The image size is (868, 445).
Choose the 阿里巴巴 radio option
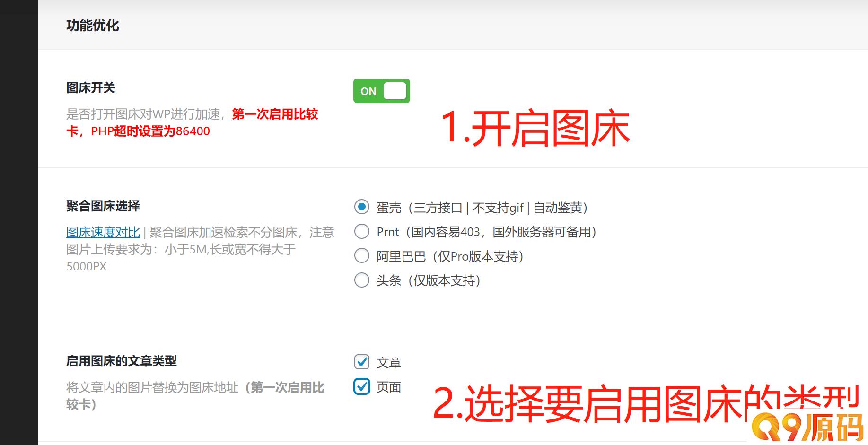click(x=362, y=256)
